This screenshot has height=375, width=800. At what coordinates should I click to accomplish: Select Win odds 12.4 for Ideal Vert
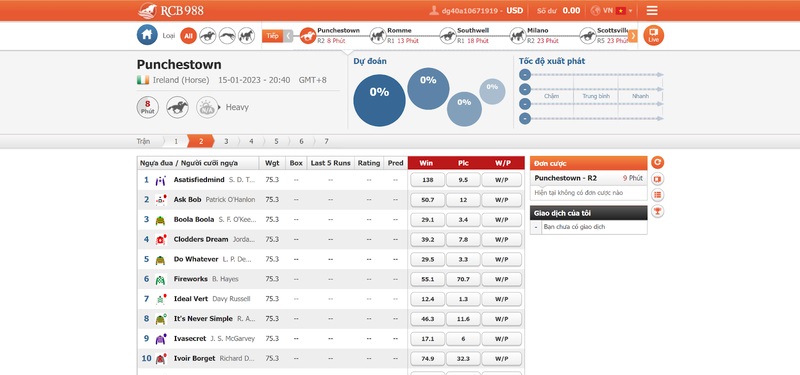tap(428, 299)
